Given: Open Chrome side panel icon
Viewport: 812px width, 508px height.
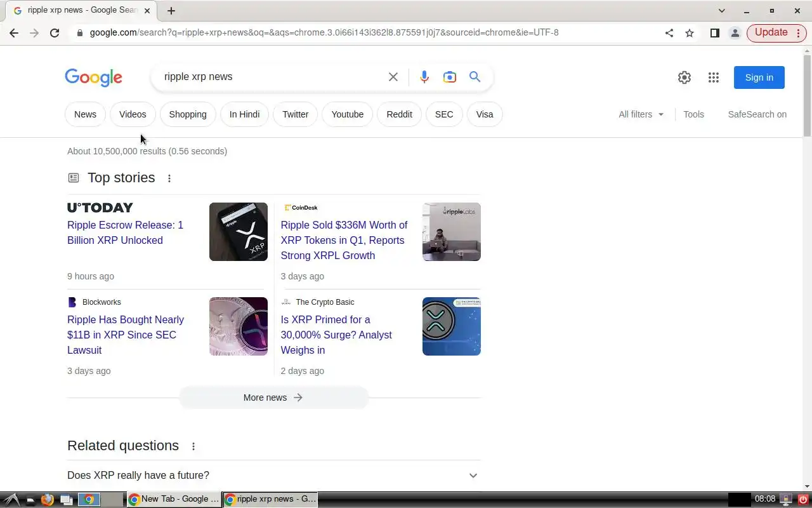Looking at the screenshot, I should click(715, 33).
